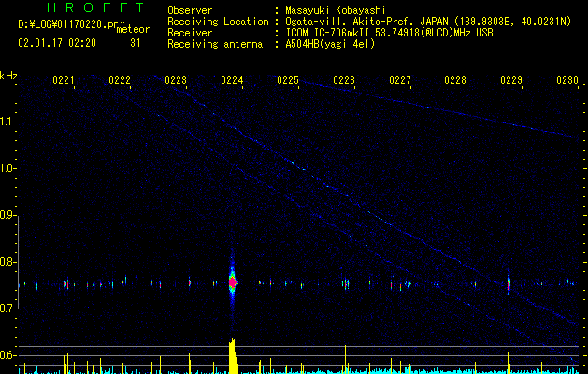This screenshot has height=374, width=588.
Task: Click the 0.6 kHz frequency label
Action: pyautogui.click(x=7, y=355)
